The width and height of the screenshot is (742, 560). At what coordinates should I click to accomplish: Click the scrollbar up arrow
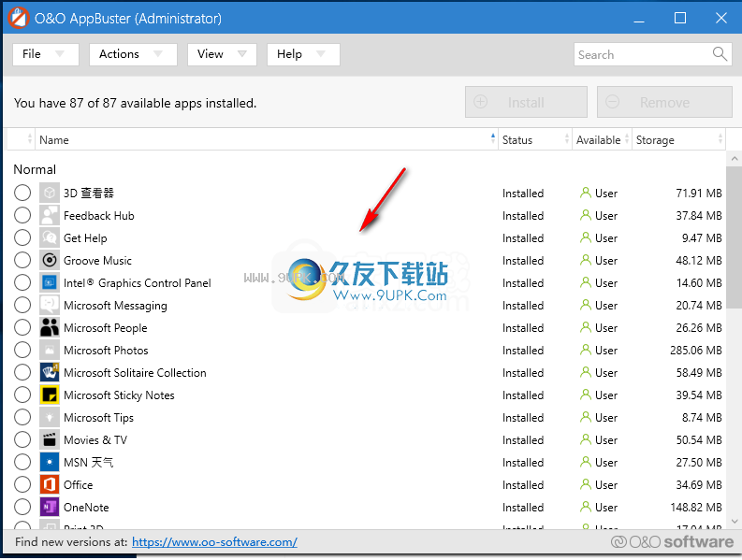click(734, 159)
